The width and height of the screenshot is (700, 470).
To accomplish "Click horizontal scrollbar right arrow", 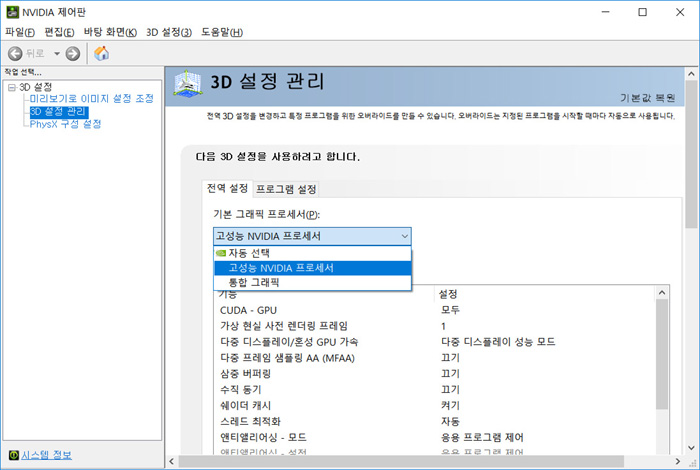I will 678,462.
